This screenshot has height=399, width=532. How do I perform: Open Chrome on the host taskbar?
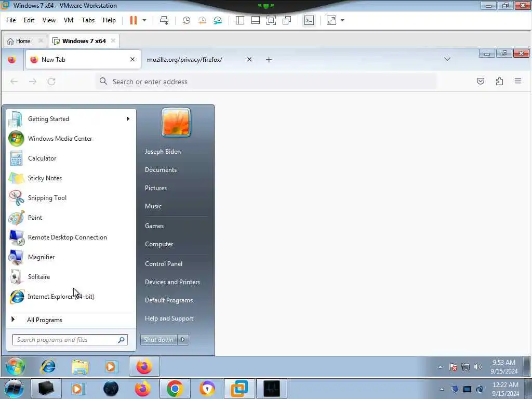(175, 389)
